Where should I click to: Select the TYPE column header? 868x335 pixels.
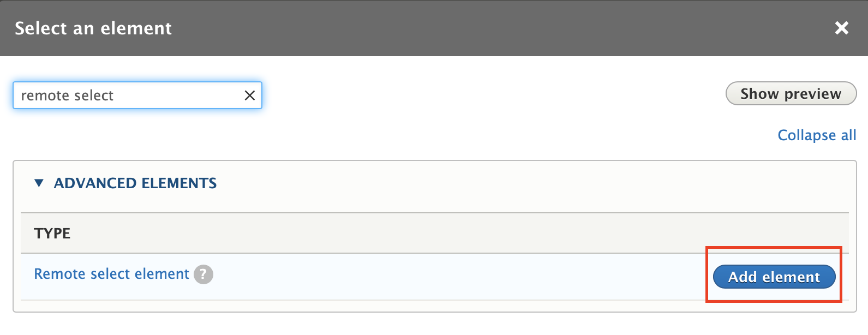(52, 234)
